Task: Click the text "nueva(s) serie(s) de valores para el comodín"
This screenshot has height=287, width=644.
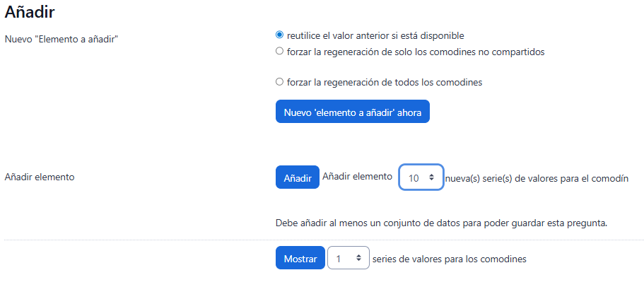Action: pyautogui.click(x=537, y=178)
